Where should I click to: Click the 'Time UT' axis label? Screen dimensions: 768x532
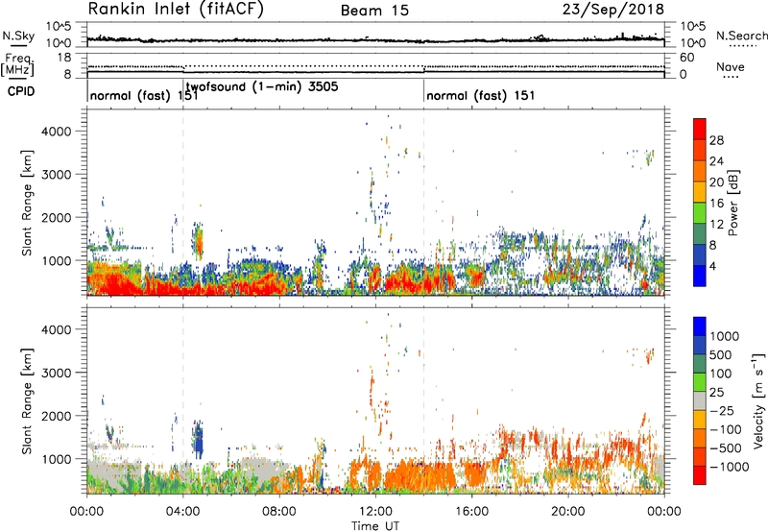[375, 526]
